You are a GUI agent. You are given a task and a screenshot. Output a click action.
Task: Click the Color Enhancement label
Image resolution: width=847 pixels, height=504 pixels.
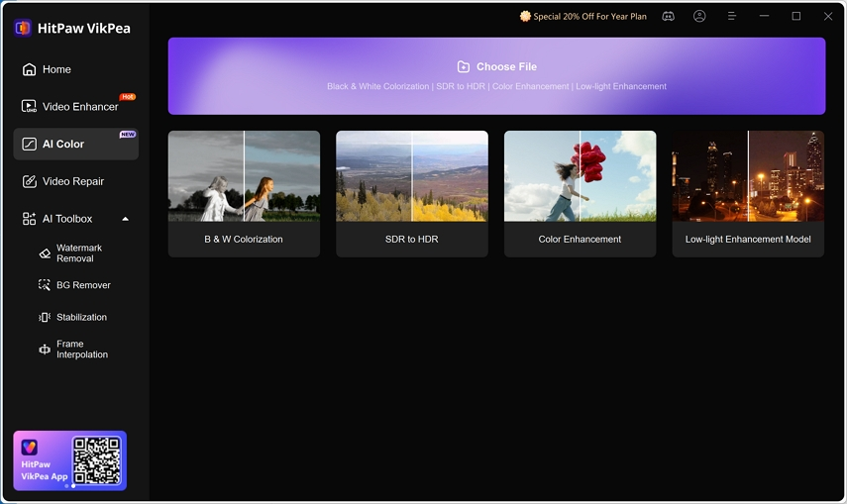(580, 239)
